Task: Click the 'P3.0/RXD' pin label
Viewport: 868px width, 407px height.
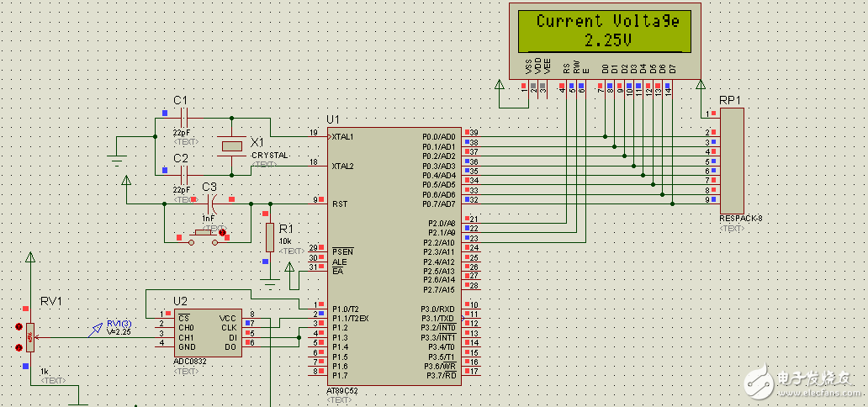Action: (x=439, y=309)
